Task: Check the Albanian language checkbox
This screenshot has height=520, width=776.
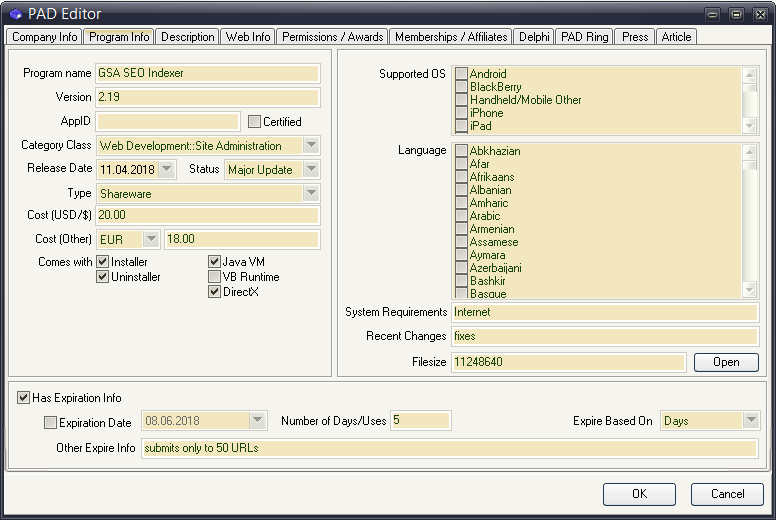Action: pos(461,189)
